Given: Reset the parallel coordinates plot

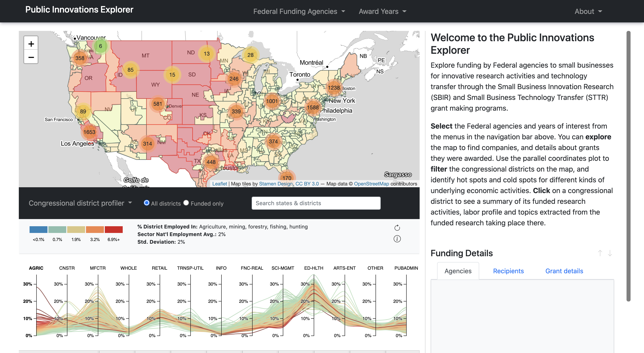Looking at the screenshot, I should [397, 228].
